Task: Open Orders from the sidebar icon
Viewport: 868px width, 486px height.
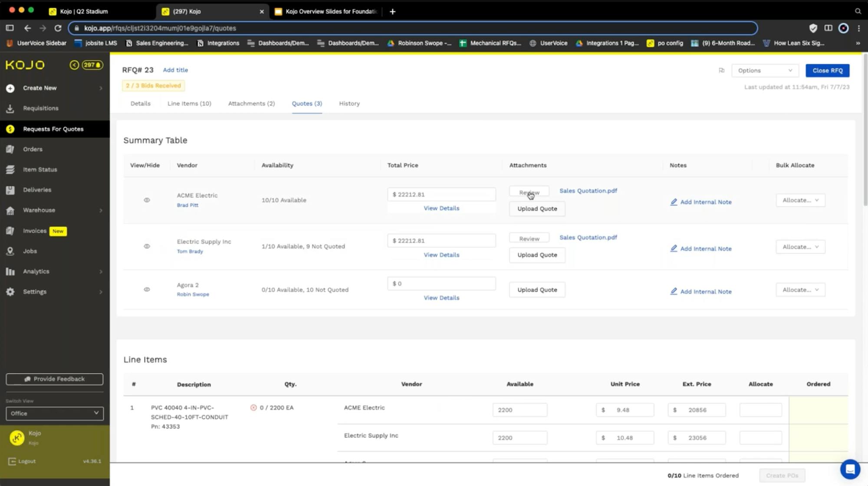Action: [x=10, y=149]
